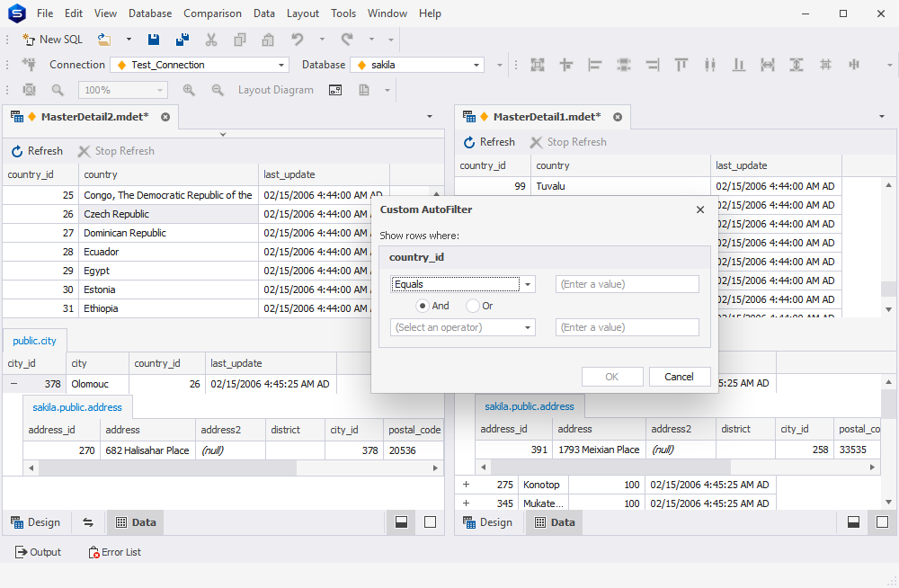Close the MasterDetail2.mdet tab
The image size is (899, 588).
(x=165, y=117)
